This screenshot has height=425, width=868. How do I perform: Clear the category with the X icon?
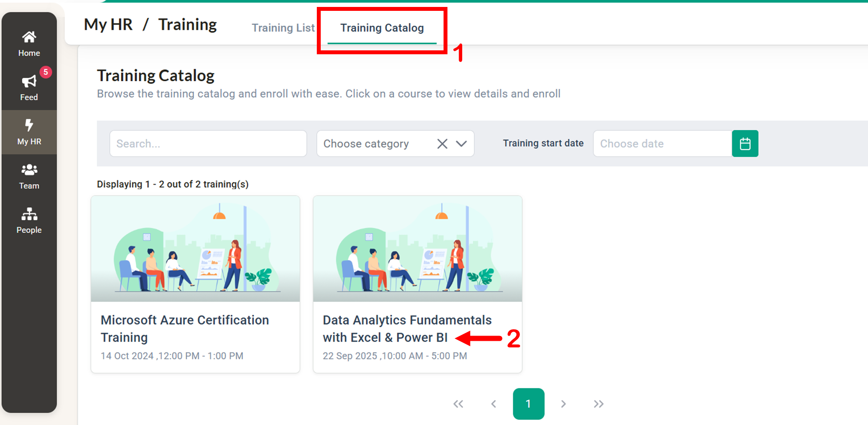442,144
